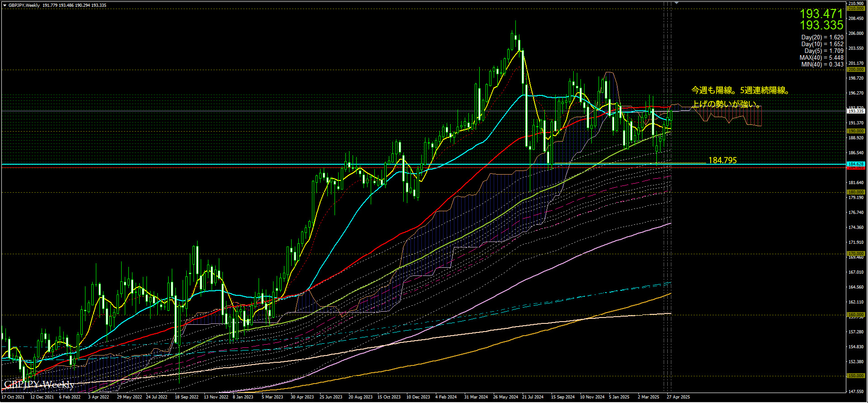Click the large green 193.335 price readout
868x403 pixels.
[821, 25]
